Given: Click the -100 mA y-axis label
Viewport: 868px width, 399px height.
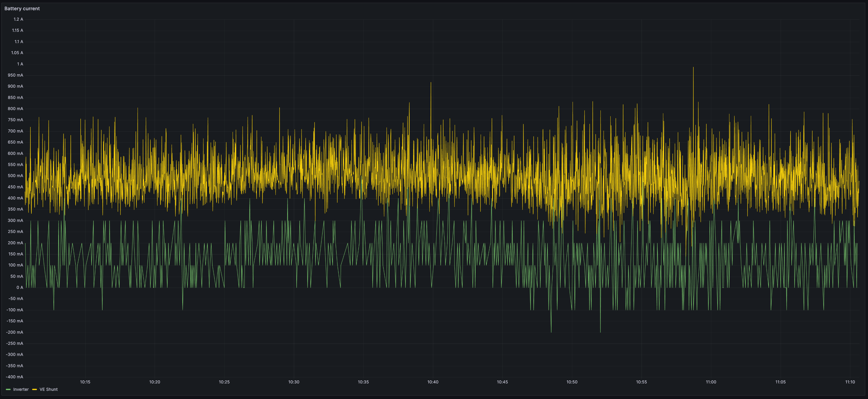Looking at the screenshot, I should (15, 310).
